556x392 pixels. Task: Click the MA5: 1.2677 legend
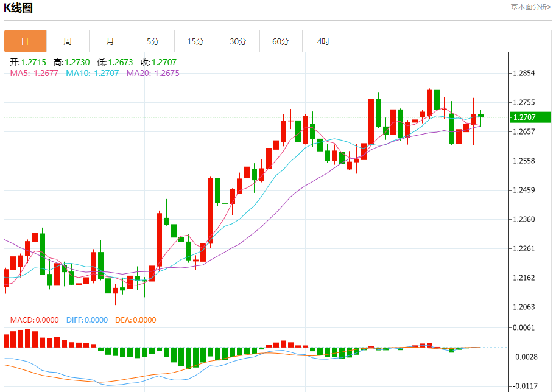coord(34,73)
